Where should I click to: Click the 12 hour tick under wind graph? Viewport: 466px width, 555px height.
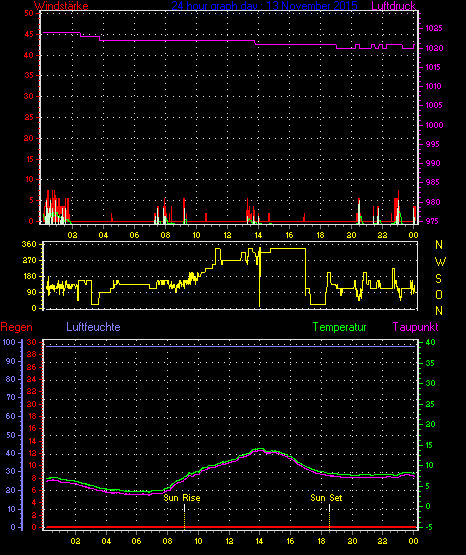tap(227, 235)
